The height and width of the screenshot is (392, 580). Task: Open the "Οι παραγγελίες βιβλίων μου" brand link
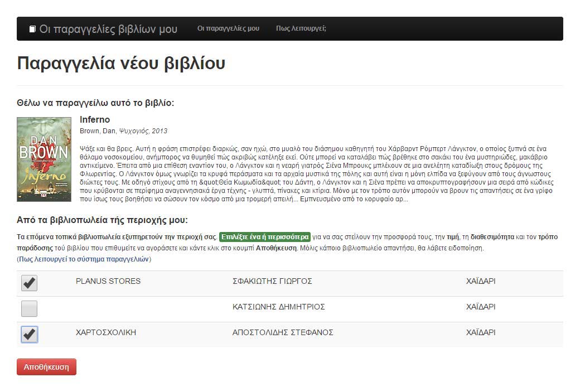click(108, 29)
